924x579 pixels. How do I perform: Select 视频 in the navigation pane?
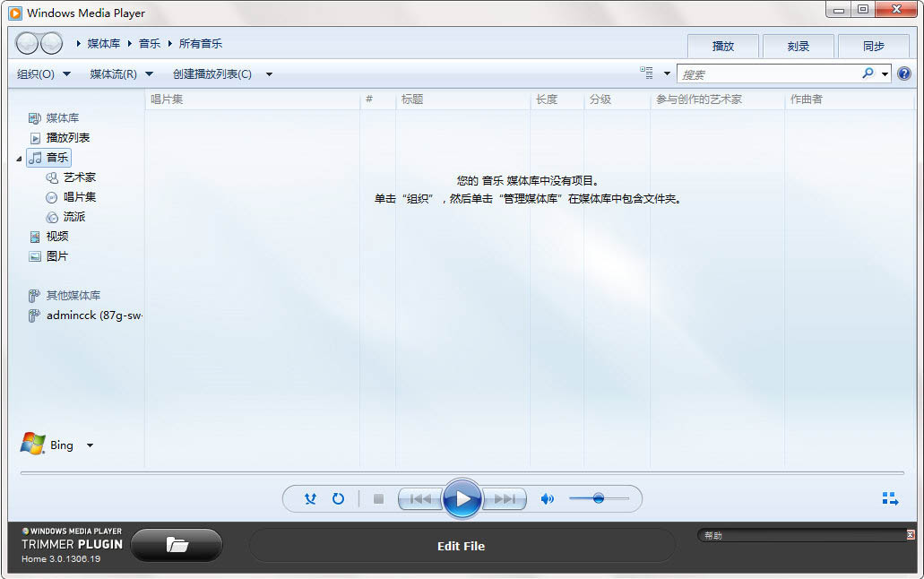(x=49, y=237)
